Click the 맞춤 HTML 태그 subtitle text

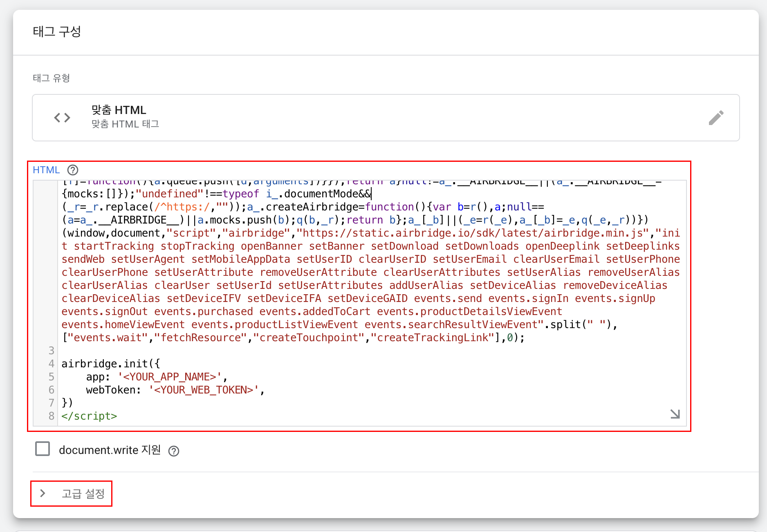[126, 124]
